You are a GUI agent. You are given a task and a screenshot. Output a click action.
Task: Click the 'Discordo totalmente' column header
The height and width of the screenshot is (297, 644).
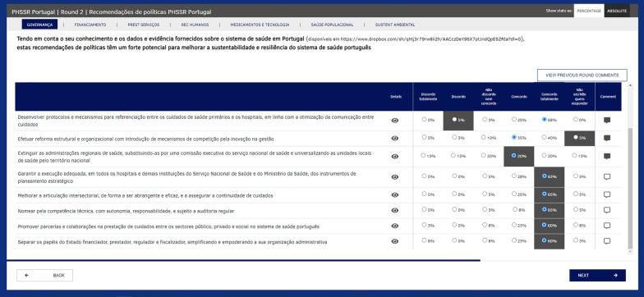(x=428, y=97)
